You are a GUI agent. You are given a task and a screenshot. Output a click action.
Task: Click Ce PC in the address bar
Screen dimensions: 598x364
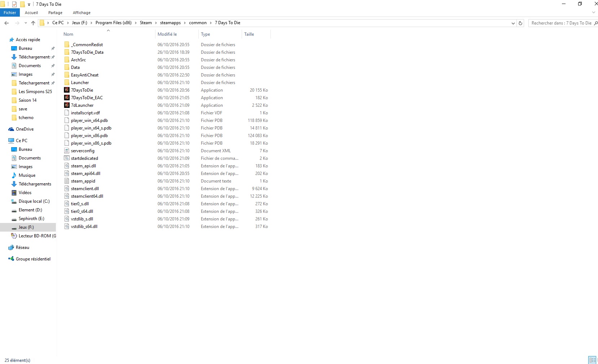pos(58,23)
